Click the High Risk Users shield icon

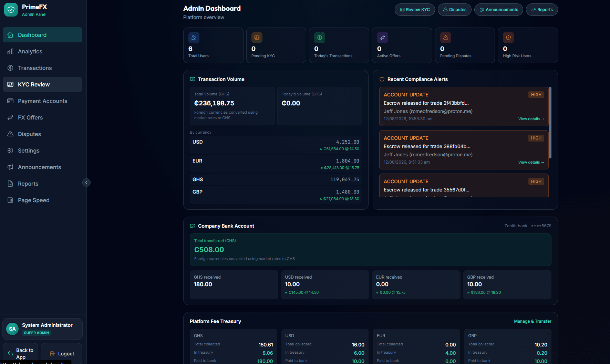pos(508,38)
